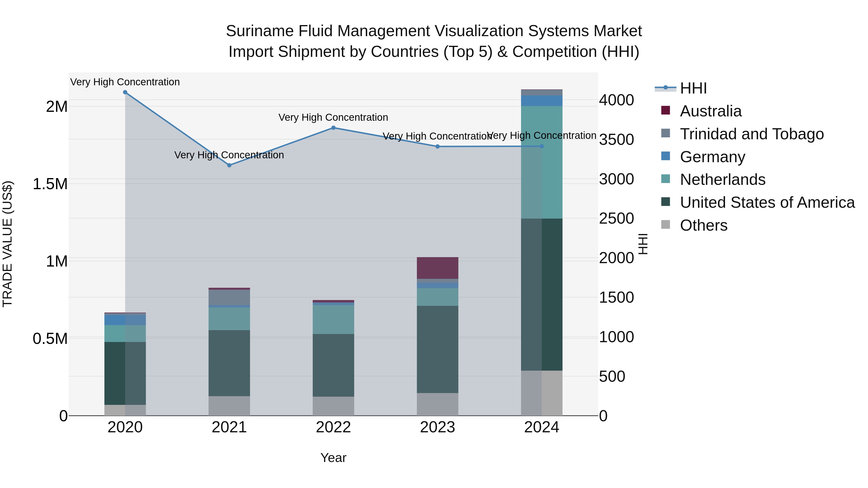Click the 2500 right axis tick
The width and height of the screenshot is (868, 488).
click(617, 218)
